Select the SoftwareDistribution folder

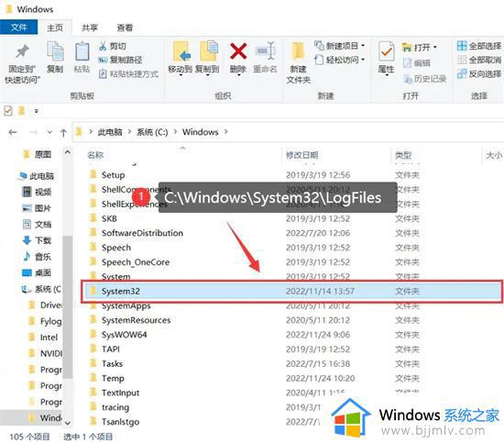[142, 233]
